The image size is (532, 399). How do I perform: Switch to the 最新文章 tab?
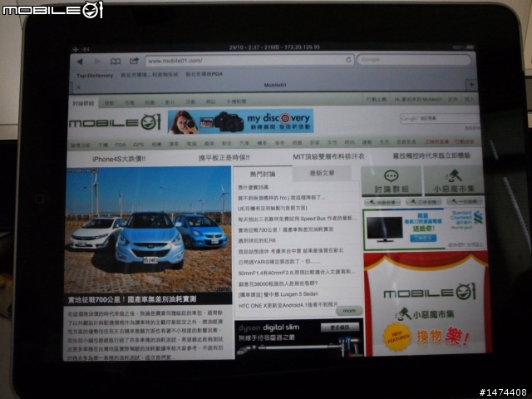[322, 173]
